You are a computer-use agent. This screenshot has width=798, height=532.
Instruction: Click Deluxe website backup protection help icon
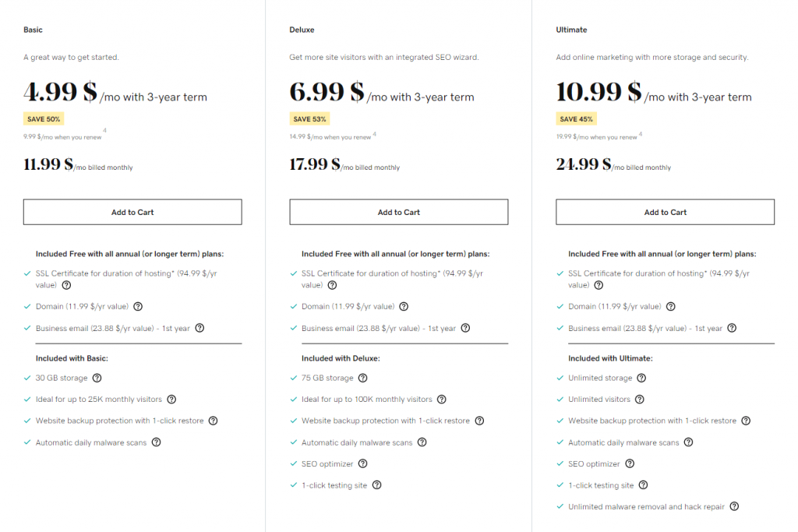coord(479,421)
